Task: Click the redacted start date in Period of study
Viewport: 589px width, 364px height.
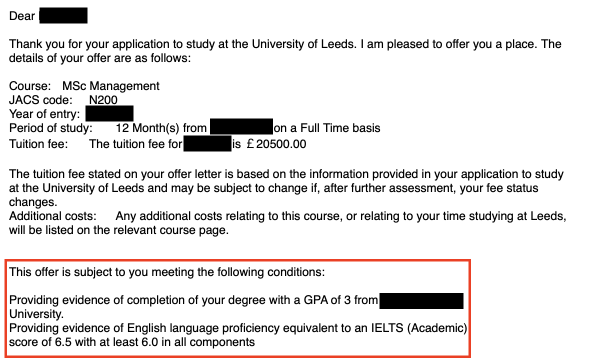Action: [241, 126]
